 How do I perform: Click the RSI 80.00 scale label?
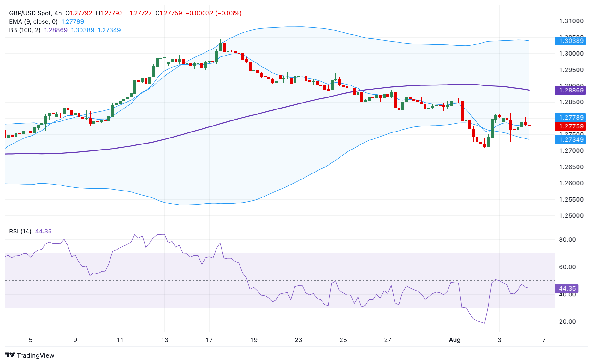coord(567,239)
